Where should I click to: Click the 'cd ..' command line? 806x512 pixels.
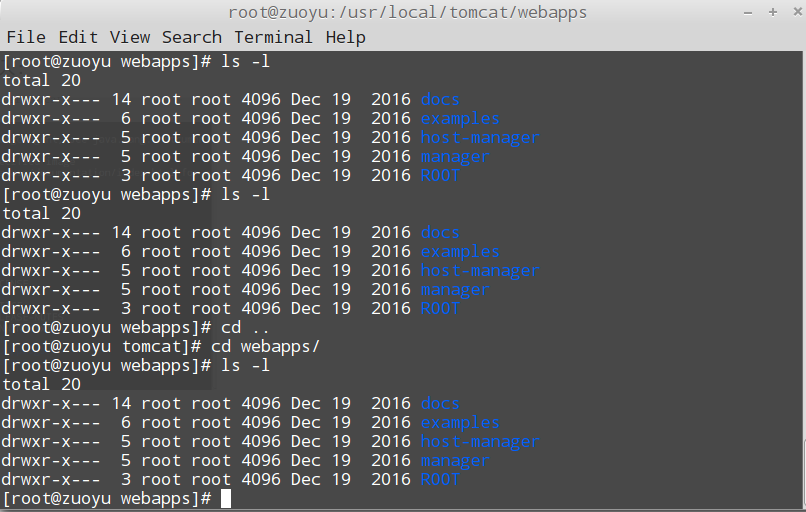click(135, 327)
